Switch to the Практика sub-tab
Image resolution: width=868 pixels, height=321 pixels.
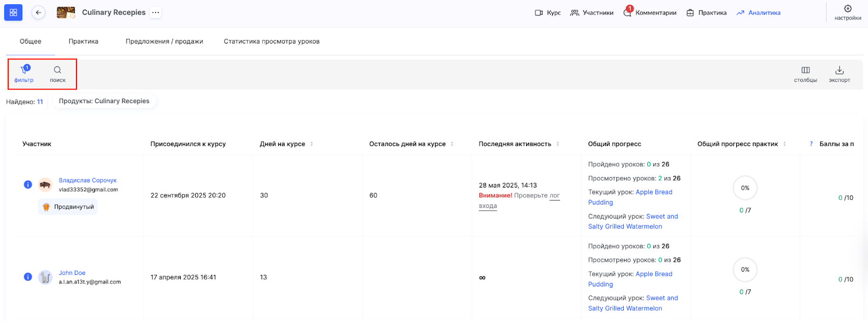pyautogui.click(x=84, y=41)
